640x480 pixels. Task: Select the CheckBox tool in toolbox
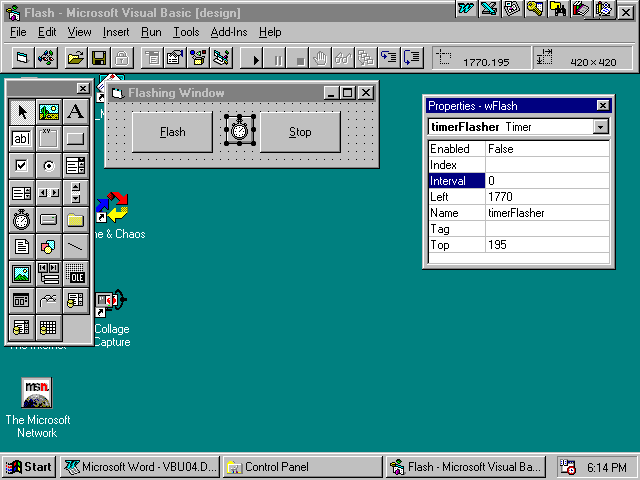(x=22, y=165)
